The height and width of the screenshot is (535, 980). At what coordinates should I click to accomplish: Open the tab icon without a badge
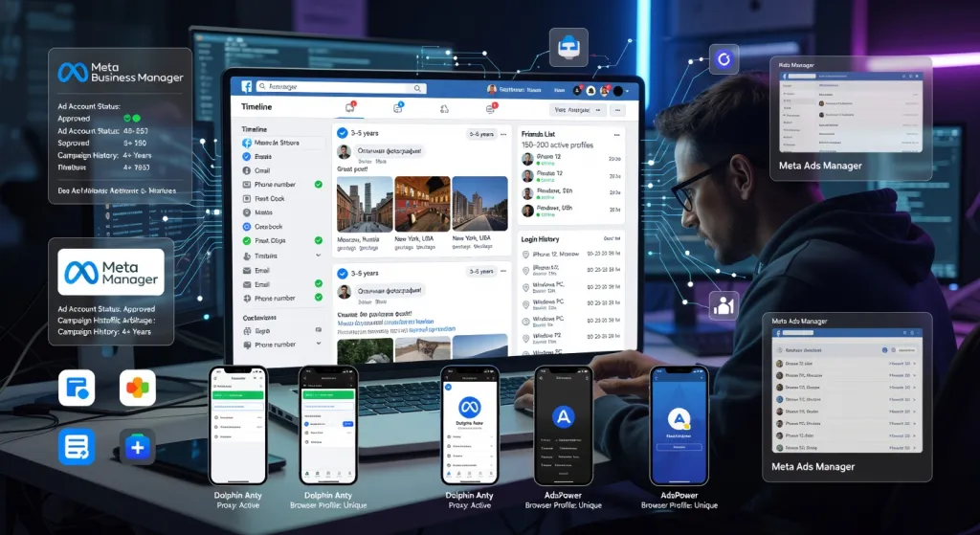coord(444,109)
